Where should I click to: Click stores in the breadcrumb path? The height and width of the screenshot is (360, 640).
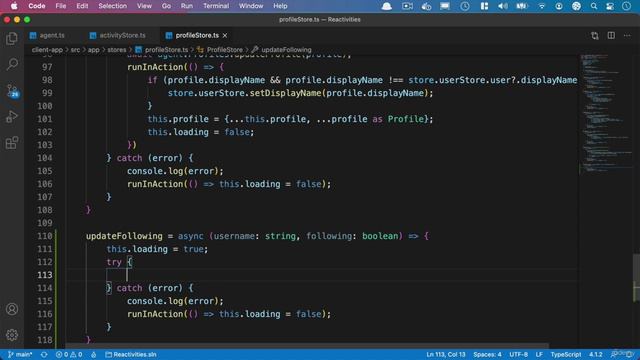117,50
